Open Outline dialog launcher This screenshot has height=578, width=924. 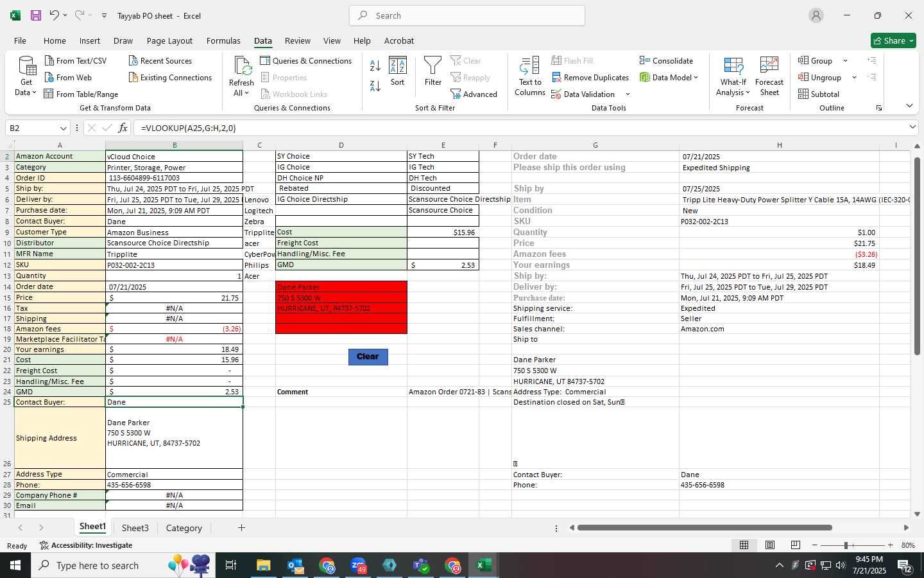click(x=879, y=108)
